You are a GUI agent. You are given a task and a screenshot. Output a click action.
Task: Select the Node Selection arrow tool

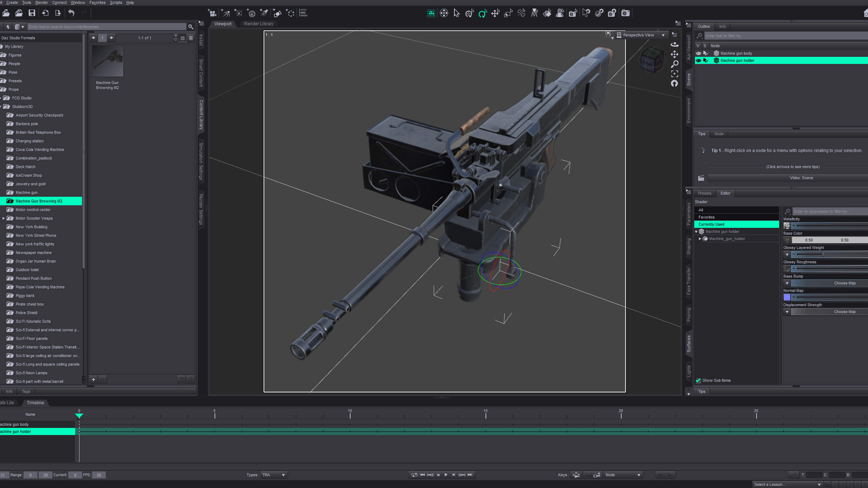tap(457, 13)
